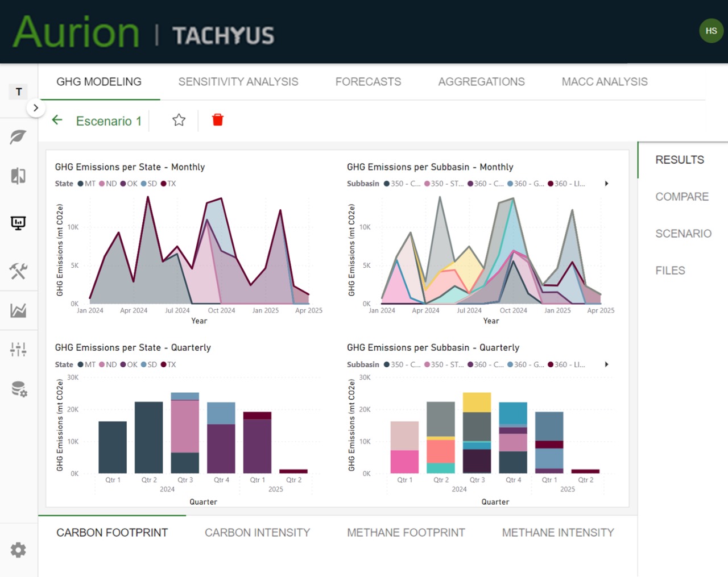Open the Forecasts tab

click(368, 82)
